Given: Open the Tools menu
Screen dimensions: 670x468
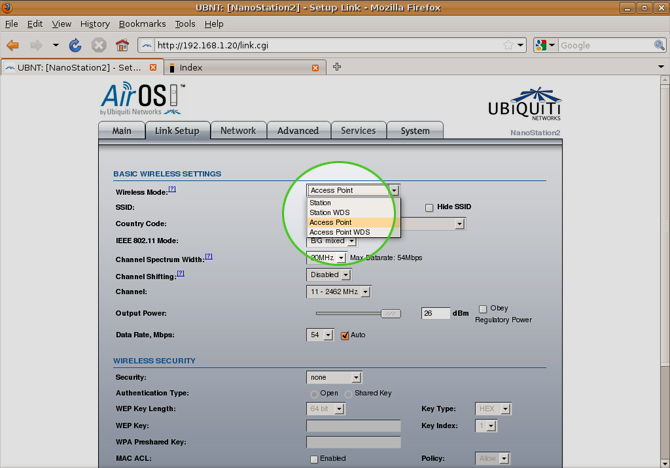Looking at the screenshot, I should (x=185, y=24).
